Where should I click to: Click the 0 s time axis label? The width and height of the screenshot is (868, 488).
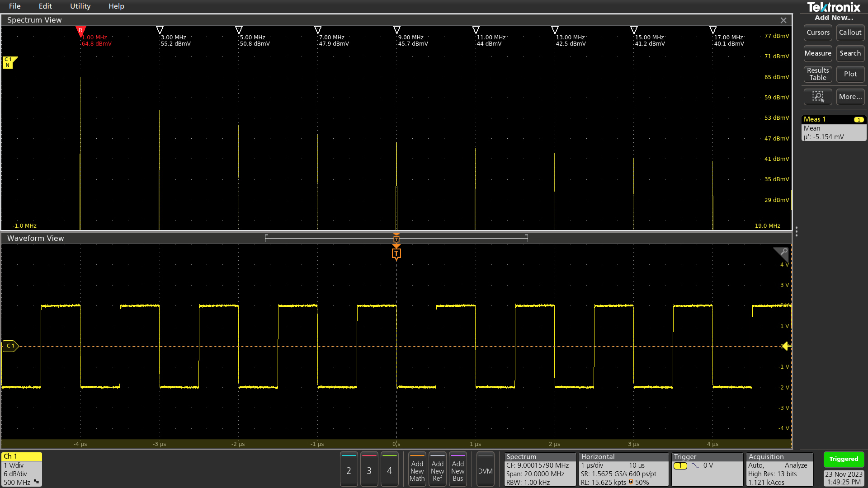[396, 444]
